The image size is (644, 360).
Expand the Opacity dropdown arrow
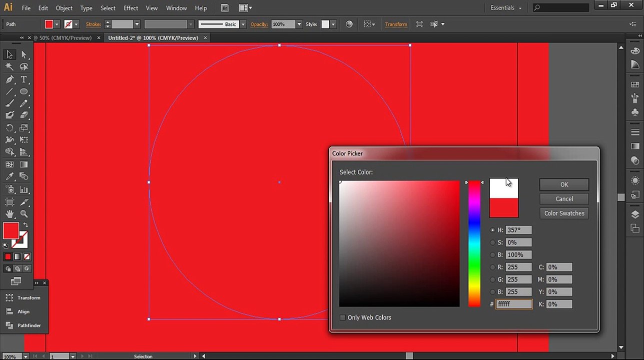[x=299, y=24]
